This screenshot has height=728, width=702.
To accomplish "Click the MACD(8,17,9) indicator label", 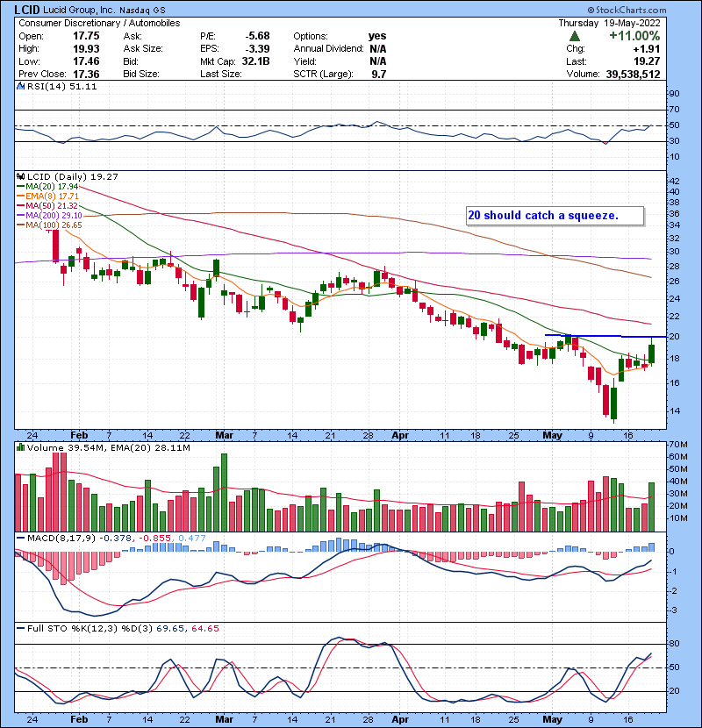I will point(61,539).
